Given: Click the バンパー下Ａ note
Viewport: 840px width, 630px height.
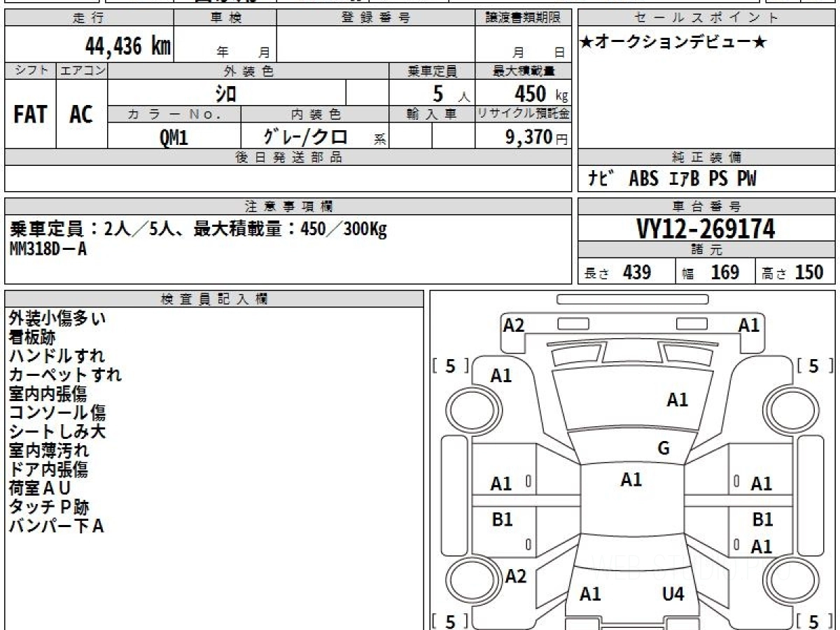Looking at the screenshot, I should point(57,526).
